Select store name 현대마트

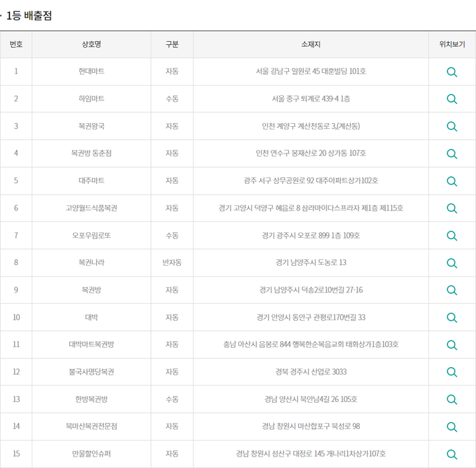pos(91,71)
